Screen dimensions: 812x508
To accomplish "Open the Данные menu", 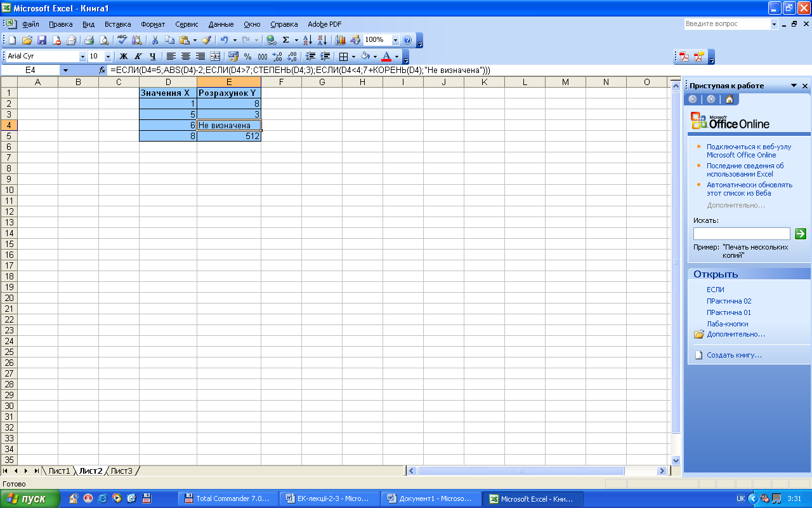I will tap(221, 24).
